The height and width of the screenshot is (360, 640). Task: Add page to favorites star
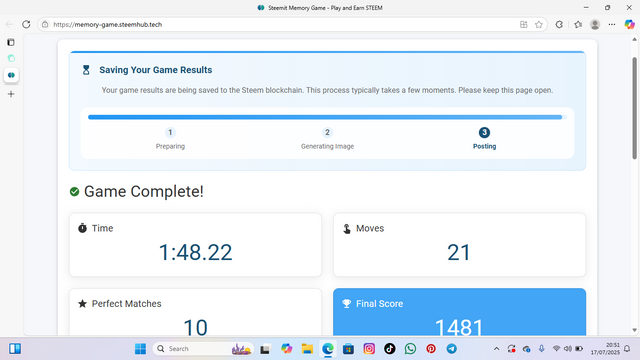539,24
